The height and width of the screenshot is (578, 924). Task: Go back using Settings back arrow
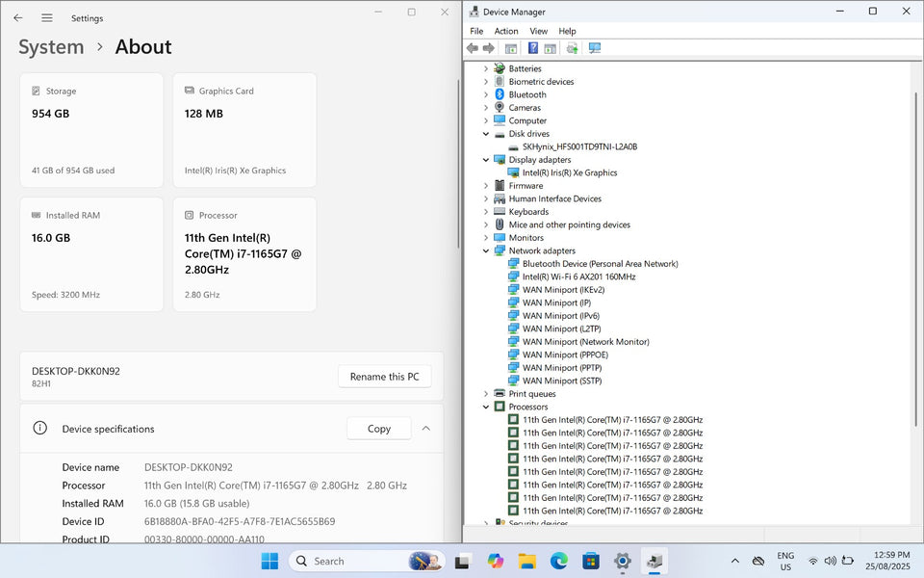(x=18, y=17)
